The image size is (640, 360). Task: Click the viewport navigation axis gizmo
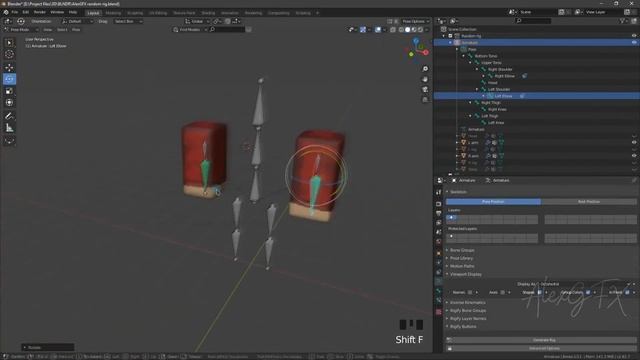point(417,49)
